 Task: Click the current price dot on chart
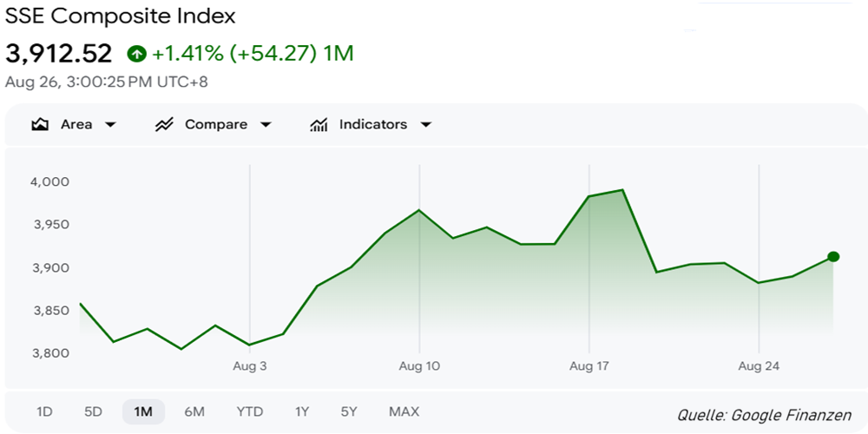click(x=833, y=256)
